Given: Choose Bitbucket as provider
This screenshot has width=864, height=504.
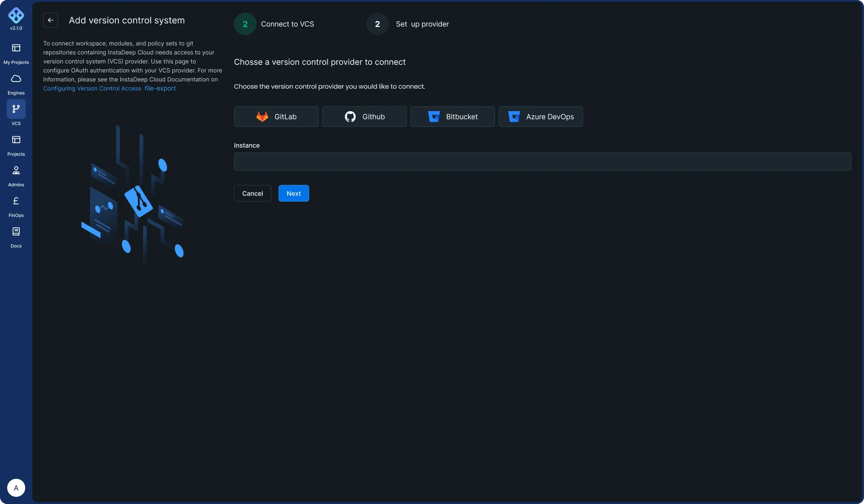Looking at the screenshot, I should (452, 117).
